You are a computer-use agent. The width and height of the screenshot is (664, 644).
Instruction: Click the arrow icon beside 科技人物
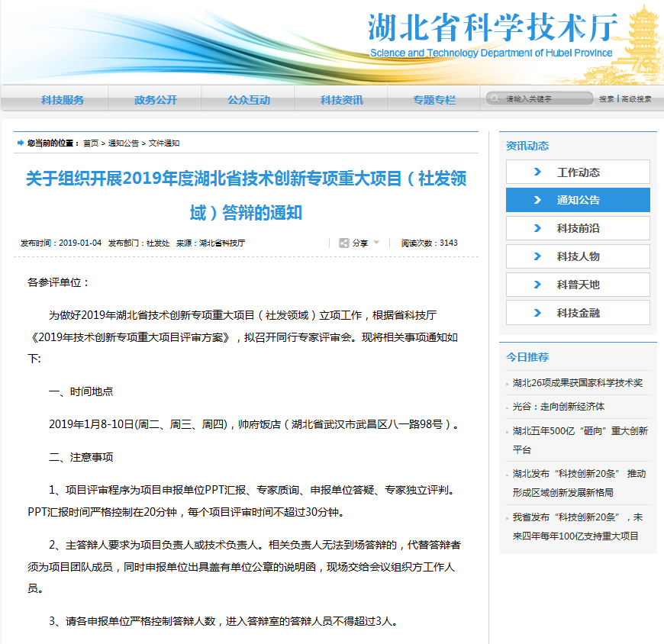[537, 256]
